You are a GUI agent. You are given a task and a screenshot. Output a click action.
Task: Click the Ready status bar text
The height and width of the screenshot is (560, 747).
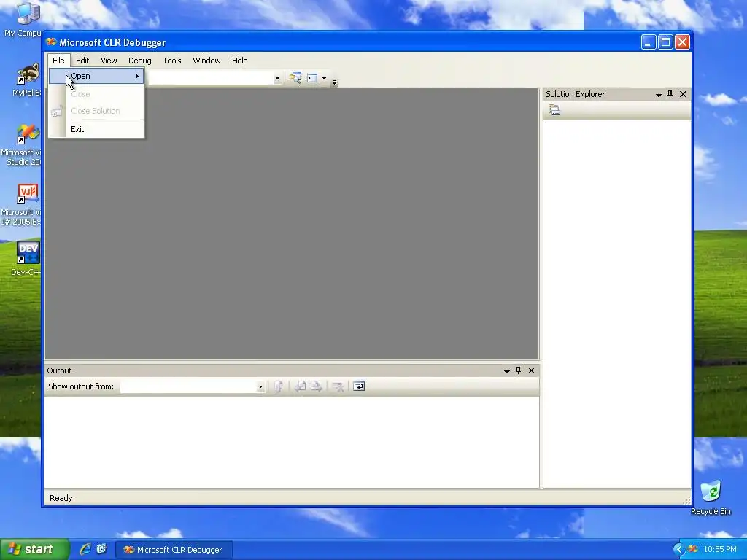(x=61, y=498)
